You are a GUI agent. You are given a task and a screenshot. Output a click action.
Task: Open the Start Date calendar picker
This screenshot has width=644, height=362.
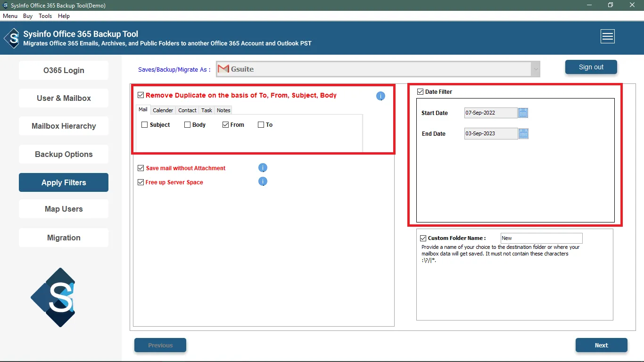pyautogui.click(x=523, y=113)
